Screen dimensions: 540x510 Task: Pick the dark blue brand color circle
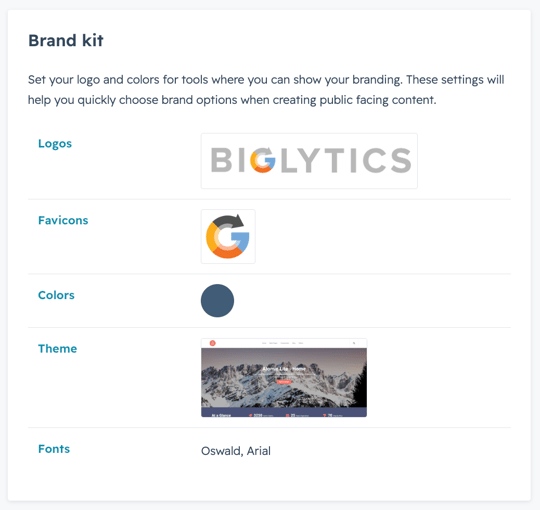click(217, 301)
